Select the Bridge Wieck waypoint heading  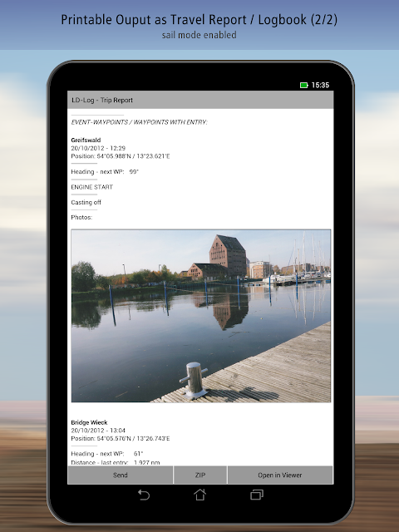[x=89, y=422]
